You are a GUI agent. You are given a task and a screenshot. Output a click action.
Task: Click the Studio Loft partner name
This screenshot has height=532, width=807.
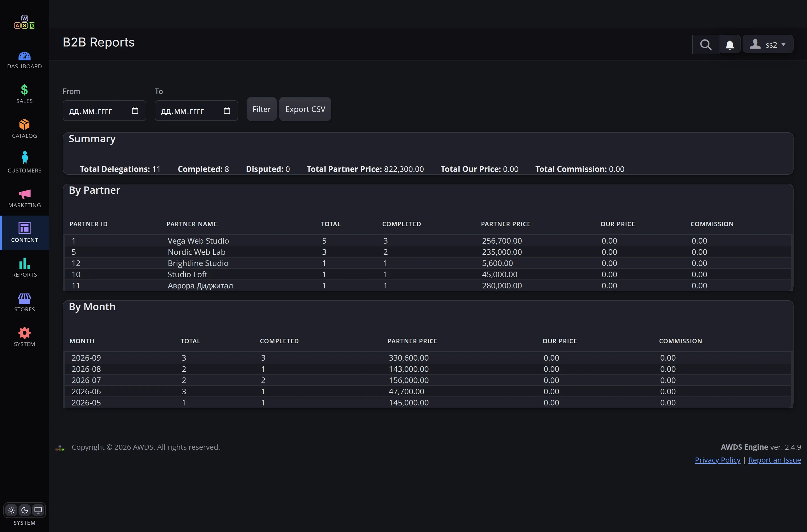(187, 274)
